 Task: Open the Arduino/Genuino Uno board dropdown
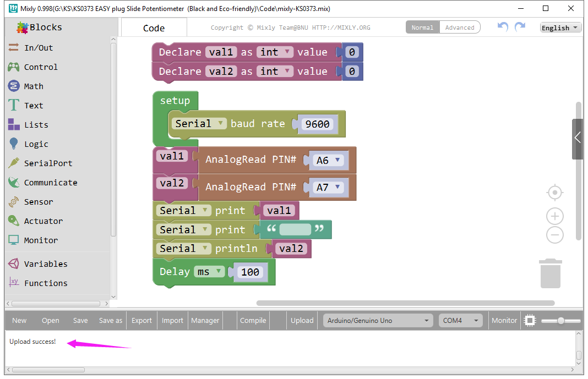click(378, 321)
